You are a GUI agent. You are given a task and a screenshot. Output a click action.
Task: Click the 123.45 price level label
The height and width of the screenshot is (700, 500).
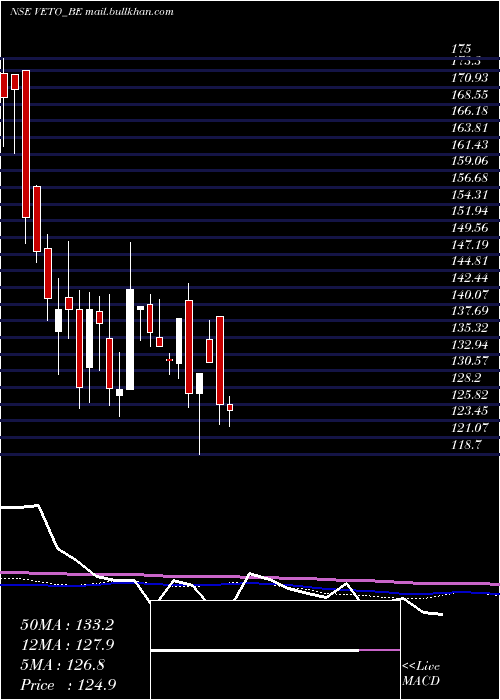[x=470, y=411]
